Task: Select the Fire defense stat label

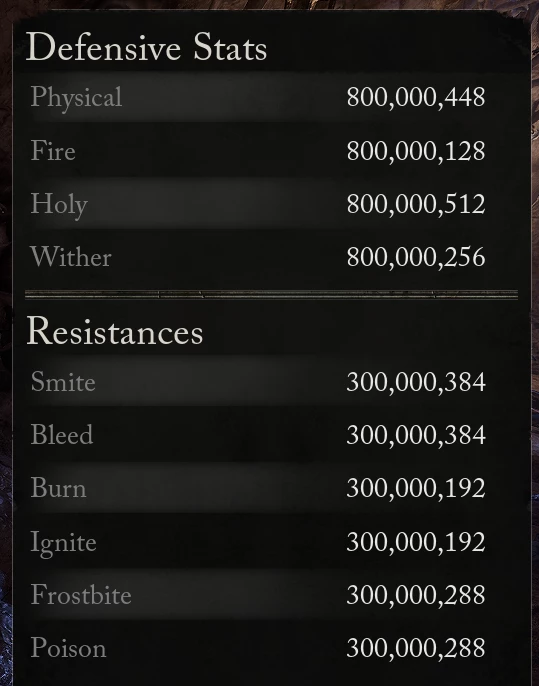Action: (x=53, y=151)
